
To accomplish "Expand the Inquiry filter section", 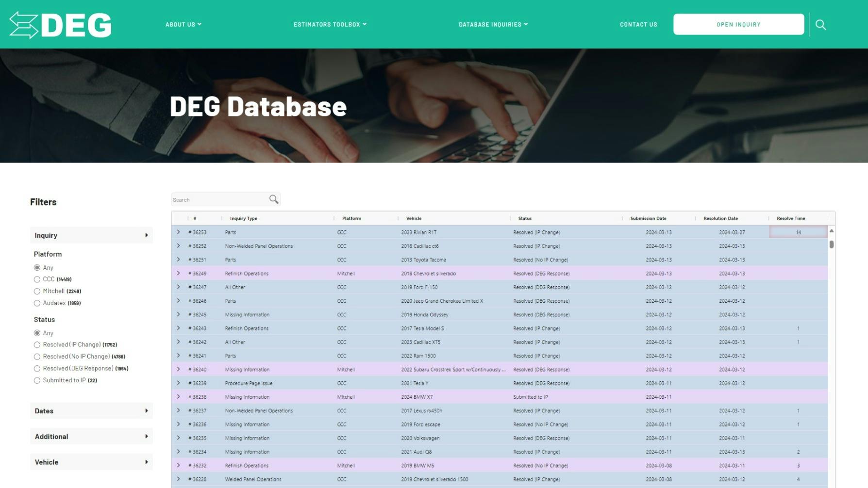I will point(91,235).
